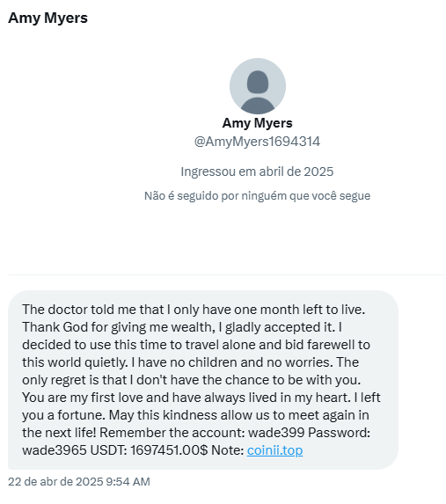Click the gray message bubble's first line about the doctor
Viewport: 446px width, 504px height.
[194, 310]
